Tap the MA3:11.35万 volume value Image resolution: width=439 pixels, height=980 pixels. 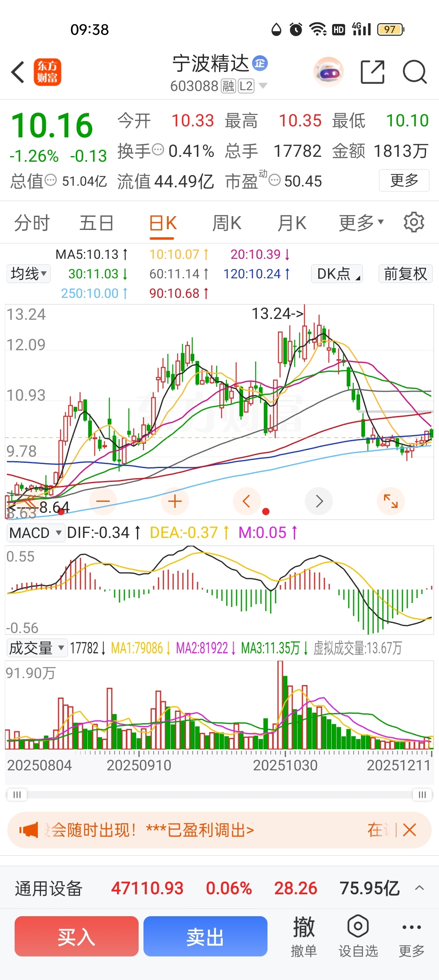274,648
